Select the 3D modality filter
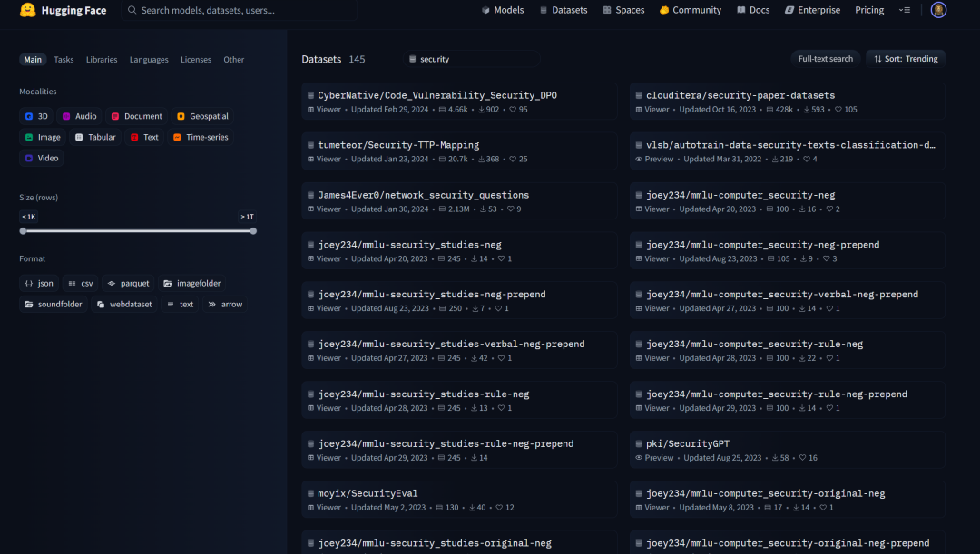Image resolution: width=980 pixels, height=554 pixels. pos(36,116)
